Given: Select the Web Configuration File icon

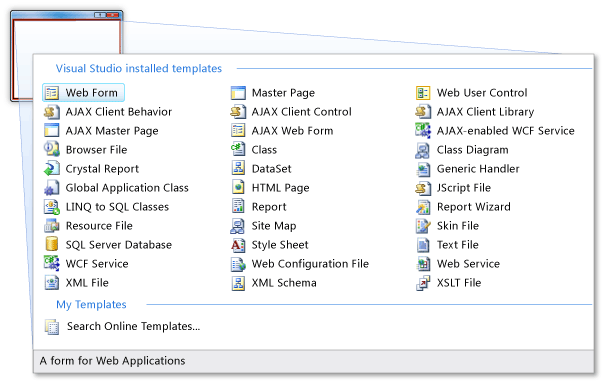Looking at the screenshot, I should [x=238, y=264].
